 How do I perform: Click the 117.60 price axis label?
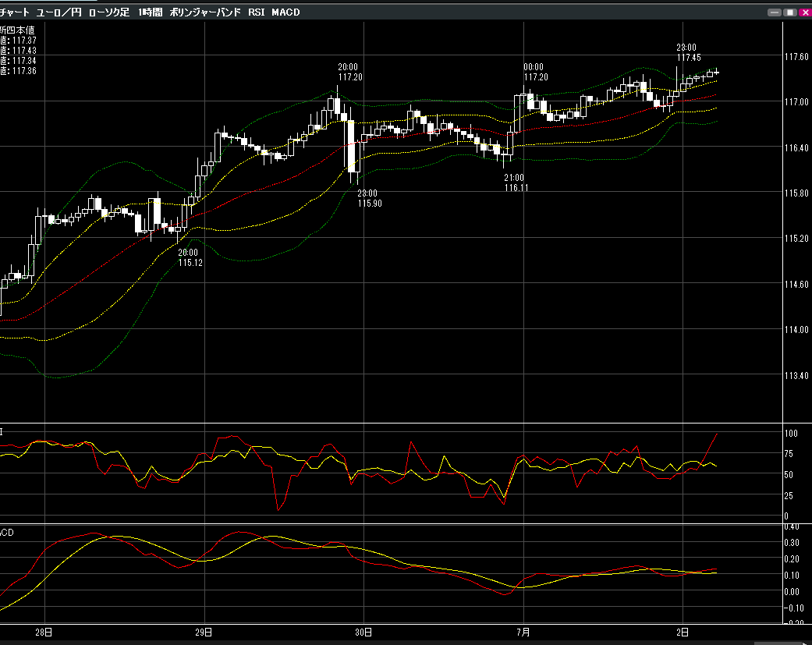pos(796,57)
